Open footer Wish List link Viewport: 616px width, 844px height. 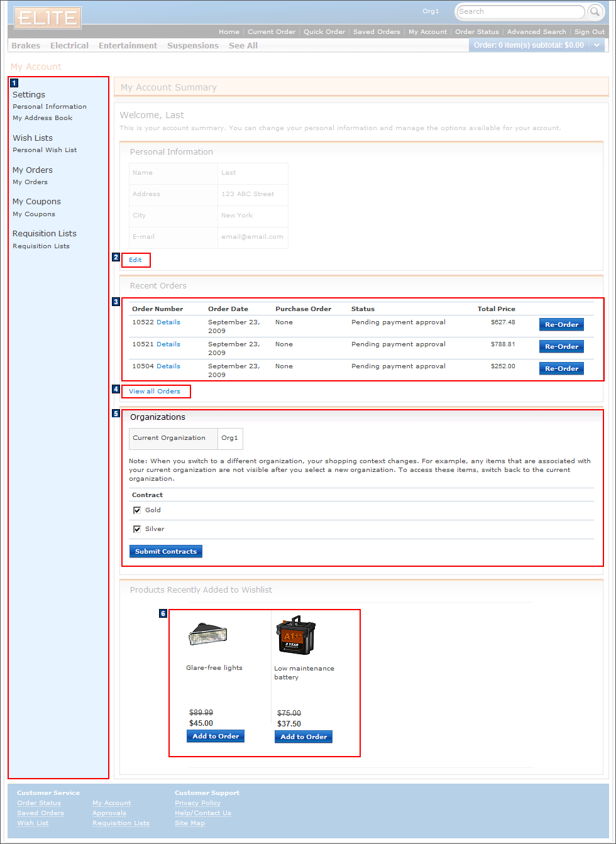pyautogui.click(x=33, y=823)
